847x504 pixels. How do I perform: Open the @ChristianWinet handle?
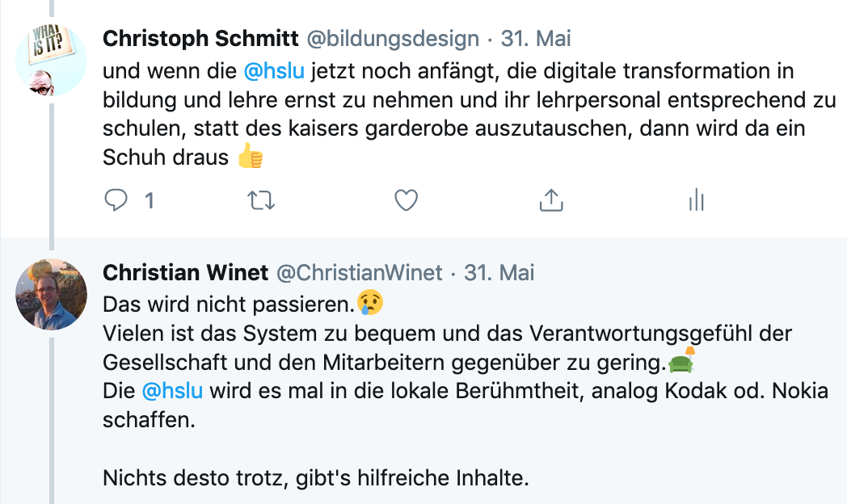click(360, 273)
